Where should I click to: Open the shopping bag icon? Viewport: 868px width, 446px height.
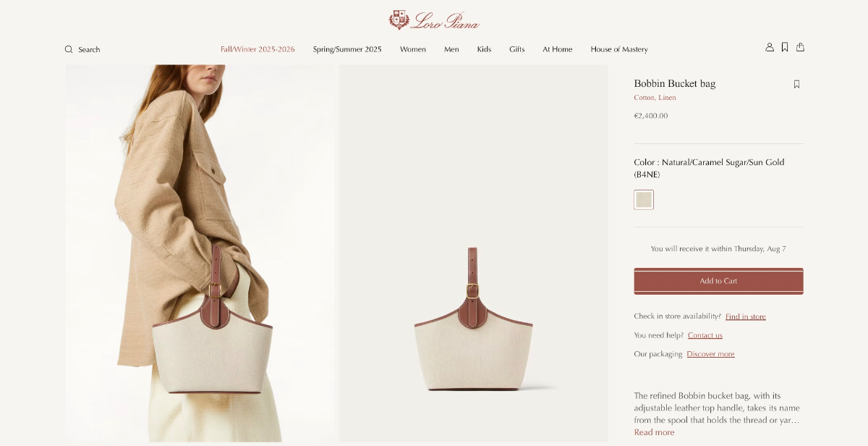[x=800, y=47]
